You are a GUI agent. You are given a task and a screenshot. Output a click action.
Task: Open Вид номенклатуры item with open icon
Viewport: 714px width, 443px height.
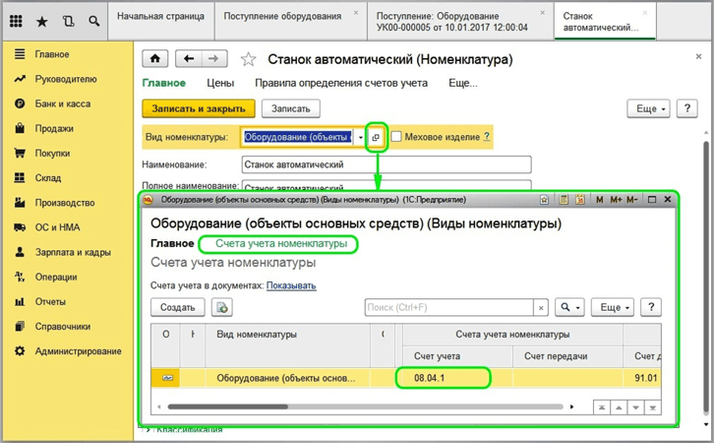coord(376,136)
